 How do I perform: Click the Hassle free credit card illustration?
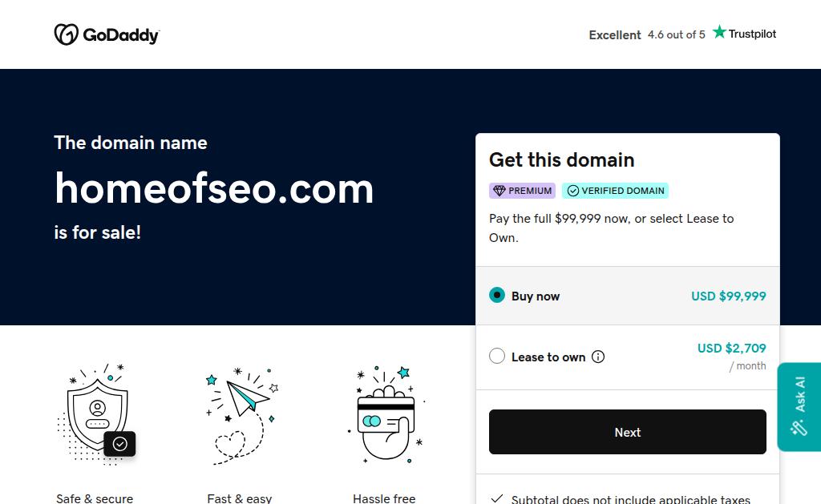pyautogui.click(x=386, y=414)
